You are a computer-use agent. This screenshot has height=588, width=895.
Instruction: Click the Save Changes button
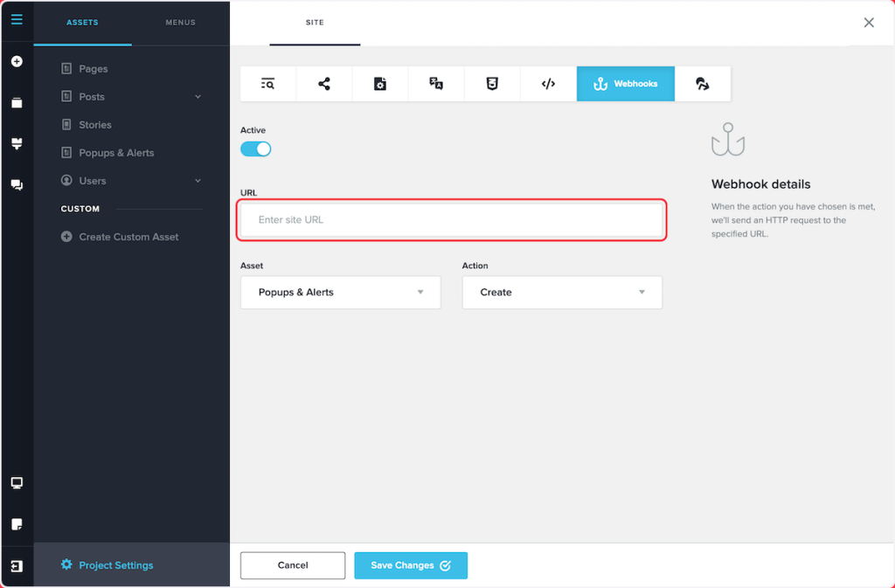point(410,565)
